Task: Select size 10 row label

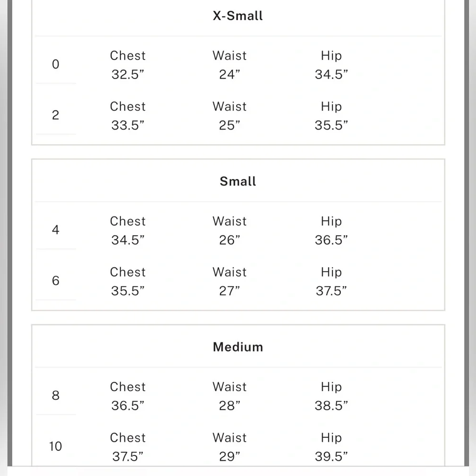Action: 56,446
